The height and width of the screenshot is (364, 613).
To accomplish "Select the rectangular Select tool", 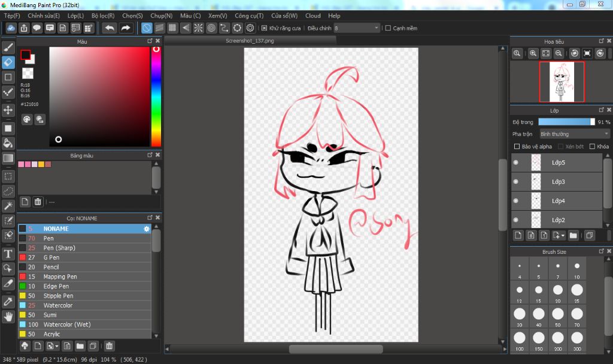I will coord(8,177).
